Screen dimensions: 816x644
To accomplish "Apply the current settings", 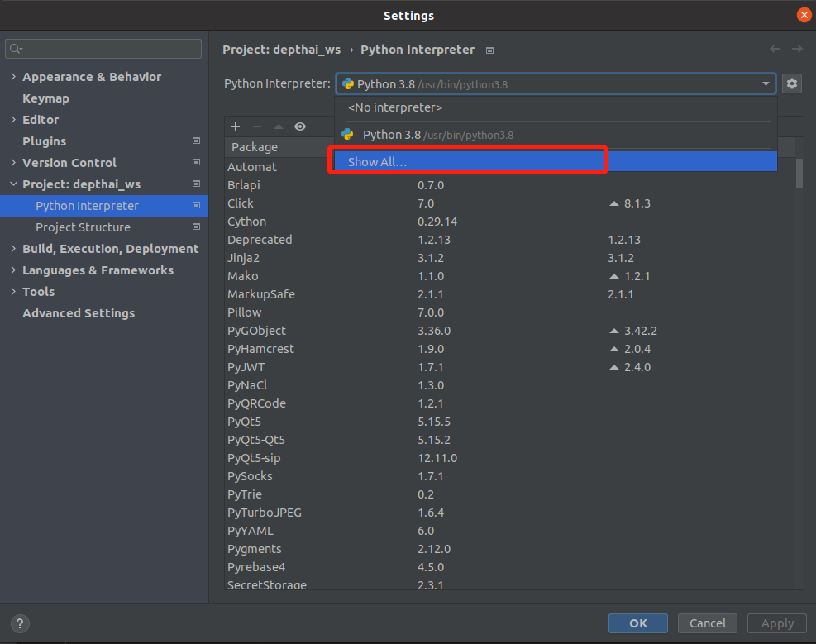I will click(776, 623).
